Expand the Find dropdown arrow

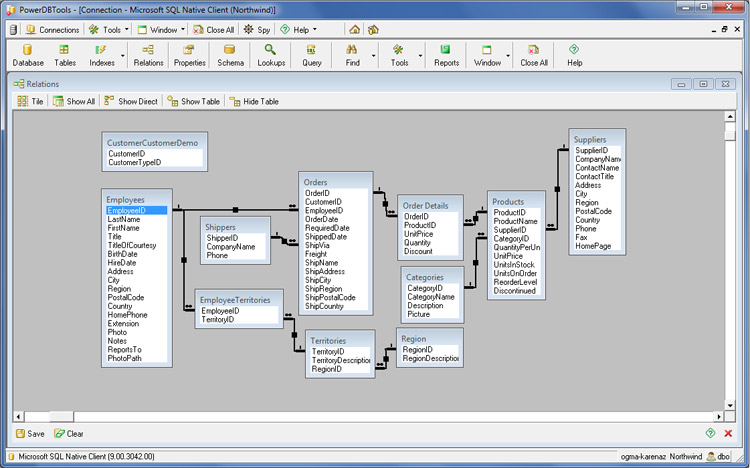click(374, 55)
